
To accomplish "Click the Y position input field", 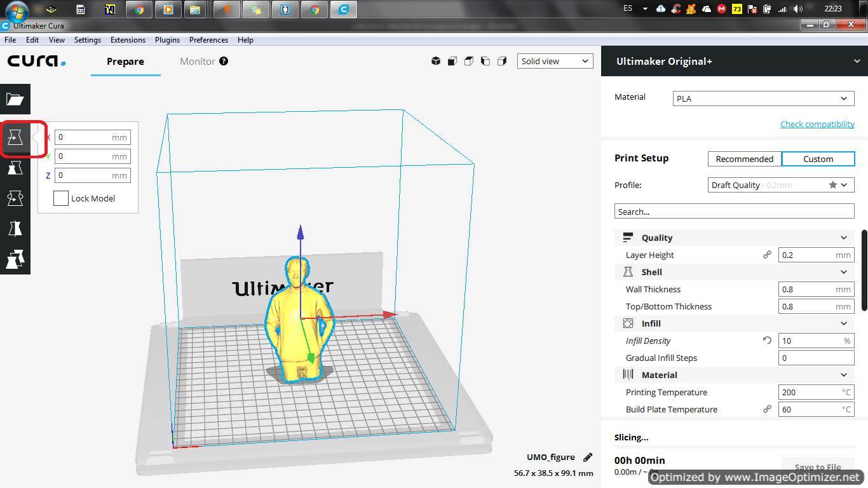I will (x=92, y=156).
